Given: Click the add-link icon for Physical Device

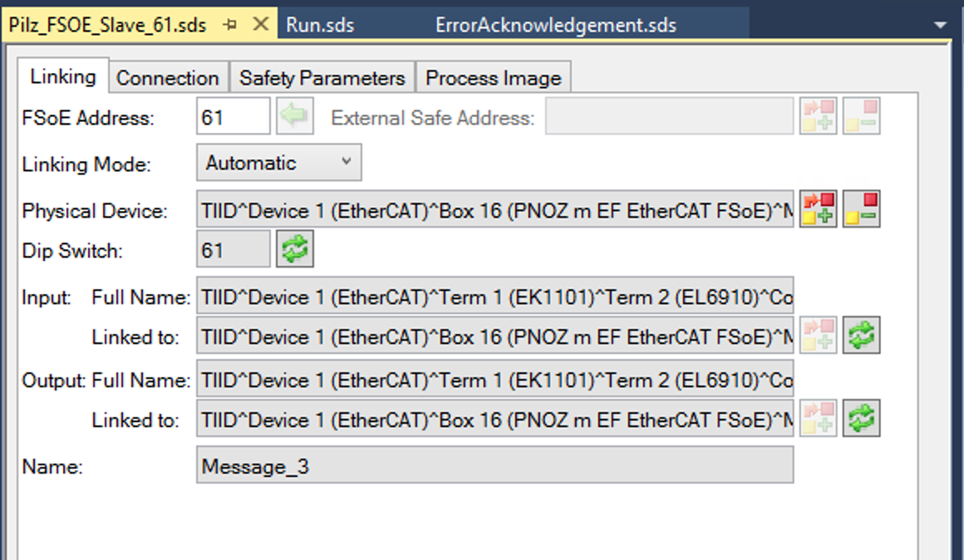Looking at the screenshot, I should click(819, 209).
